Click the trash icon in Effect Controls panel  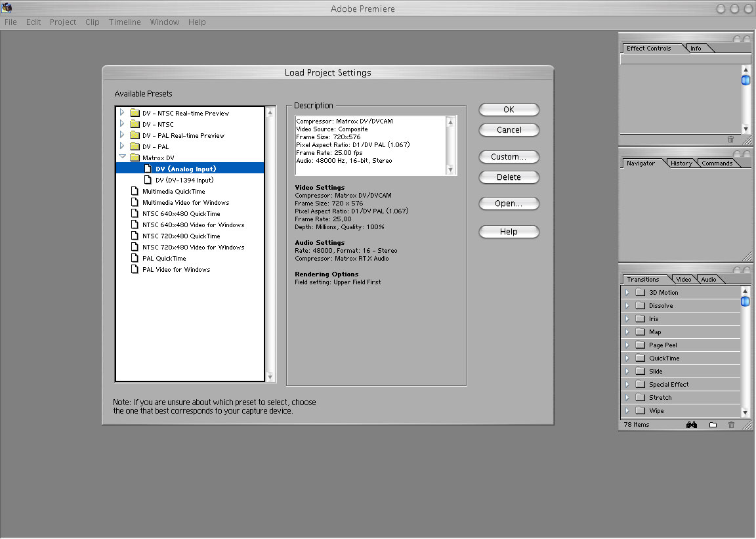pyautogui.click(x=731, y=139)
